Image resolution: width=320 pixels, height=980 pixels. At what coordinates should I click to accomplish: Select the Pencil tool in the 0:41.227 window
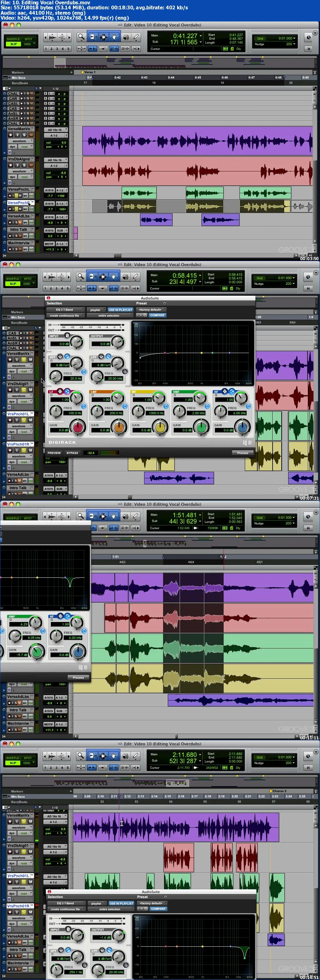(136, 37)
